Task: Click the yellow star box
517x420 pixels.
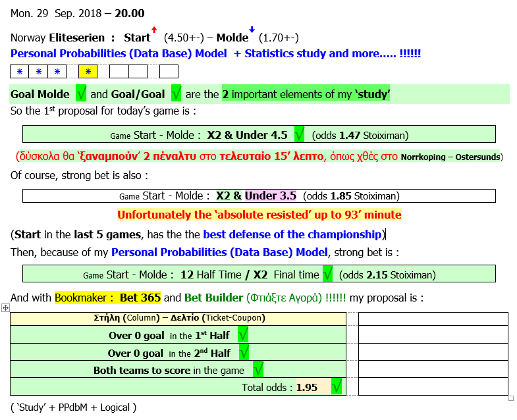Action: (88, 72)
